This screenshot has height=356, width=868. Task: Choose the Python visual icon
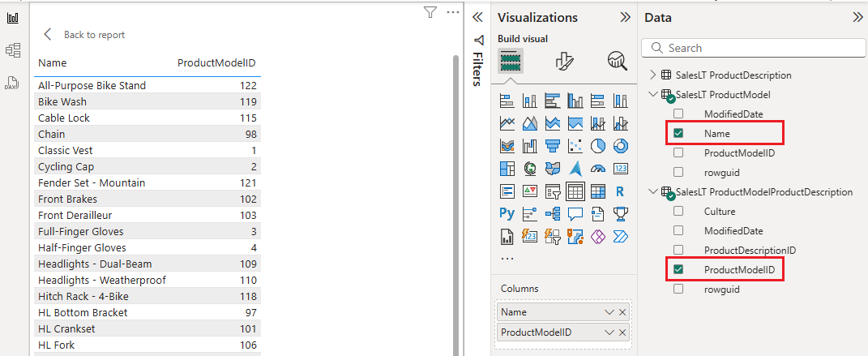point(507,214)
